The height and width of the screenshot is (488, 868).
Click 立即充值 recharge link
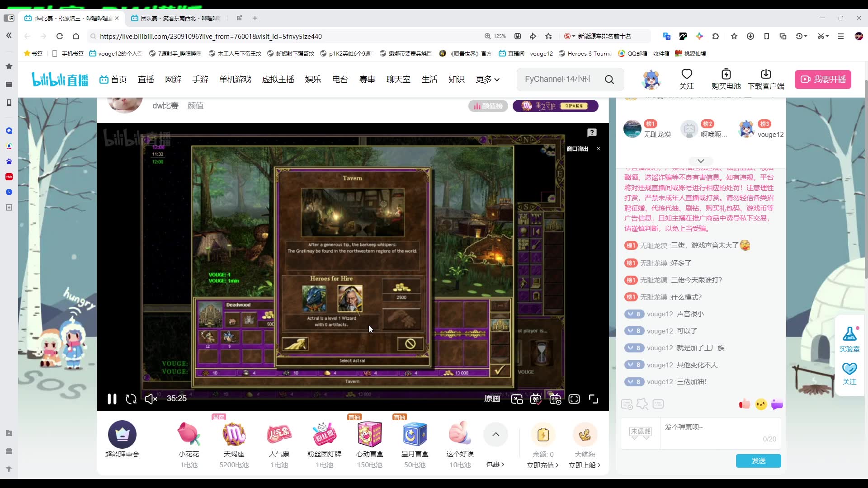click(542, 465)
